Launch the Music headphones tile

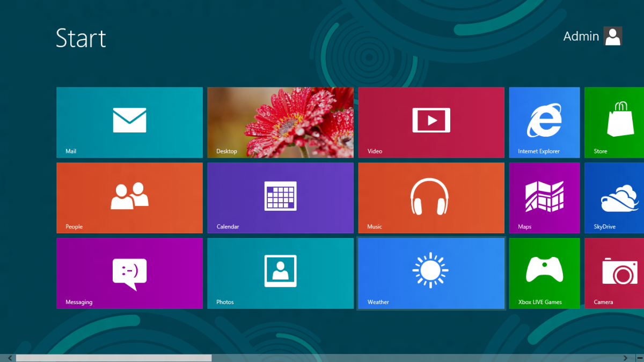431,198
